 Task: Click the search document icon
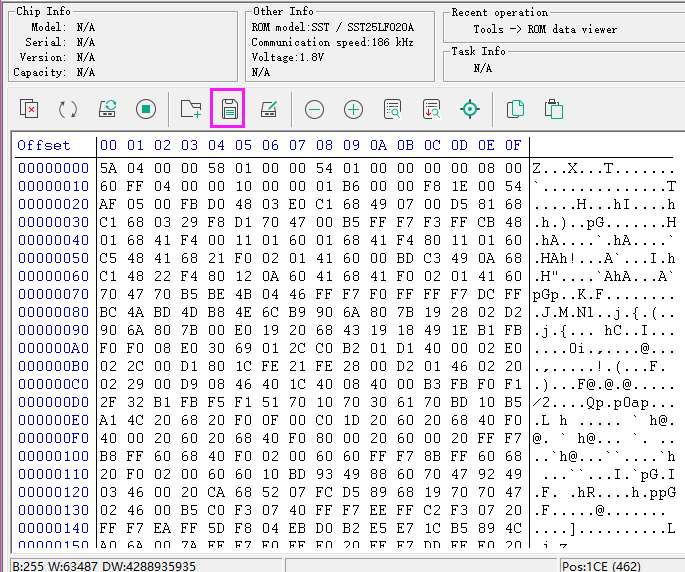(x=392, y=109)
